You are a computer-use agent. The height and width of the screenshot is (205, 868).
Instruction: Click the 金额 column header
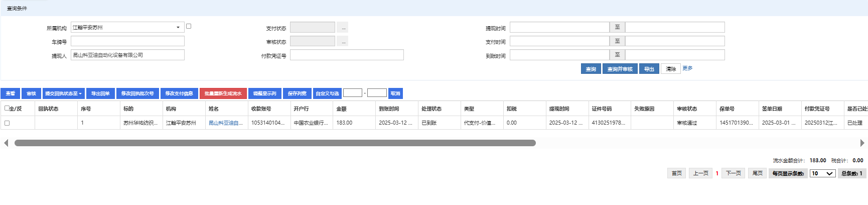354,109
